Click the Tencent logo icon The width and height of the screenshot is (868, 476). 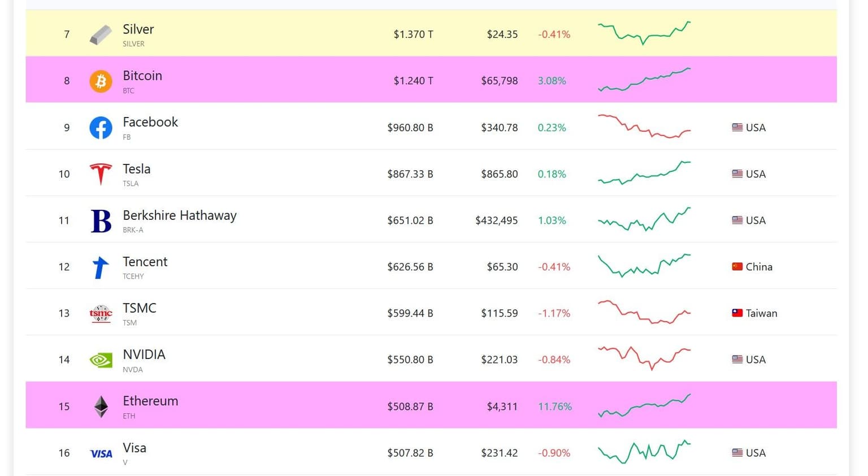click(x=101, y=267)
